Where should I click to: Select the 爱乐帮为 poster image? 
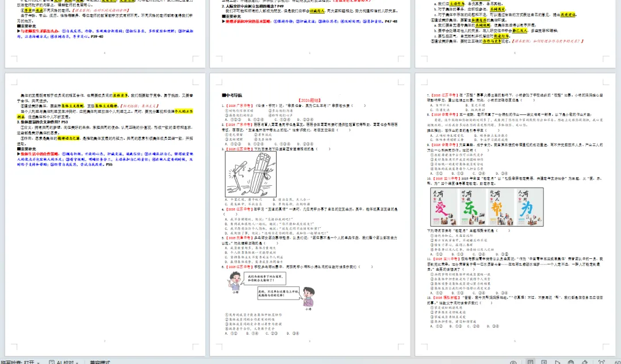tap(487, 207)
